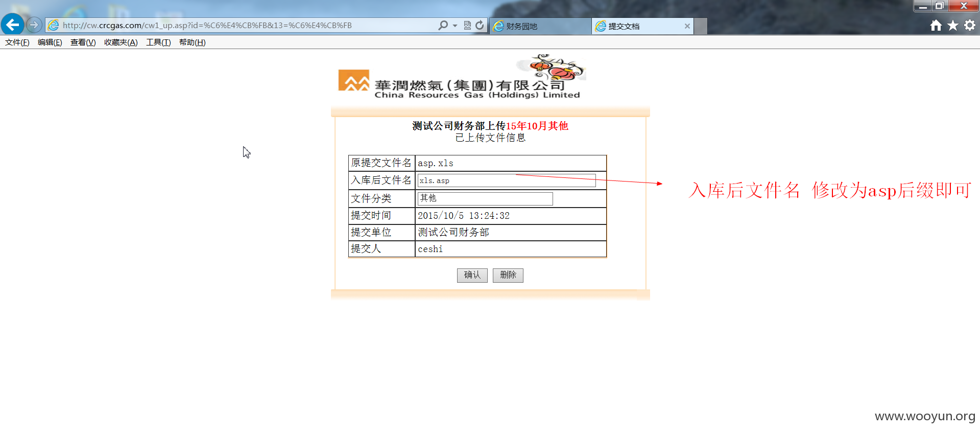Click the 原提交文件名 label cell
Viewport: 980px width, 431px height.
click(381, 163)
